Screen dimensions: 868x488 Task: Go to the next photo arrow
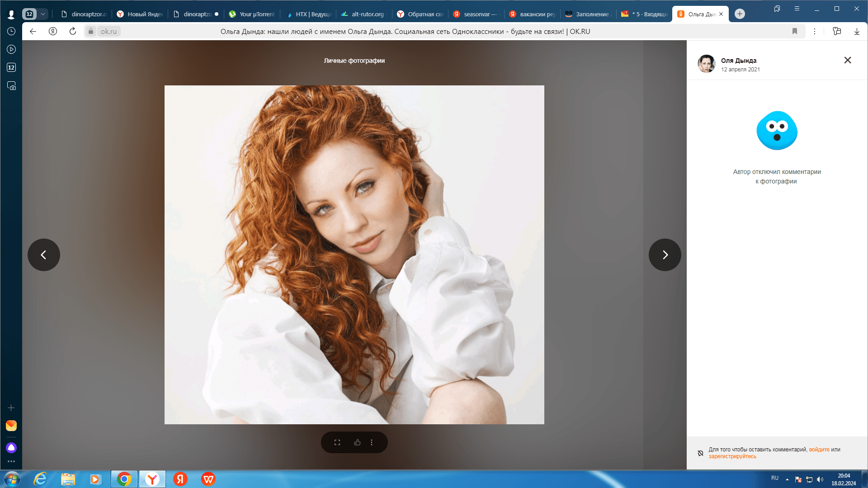click(x=665, y=255)
